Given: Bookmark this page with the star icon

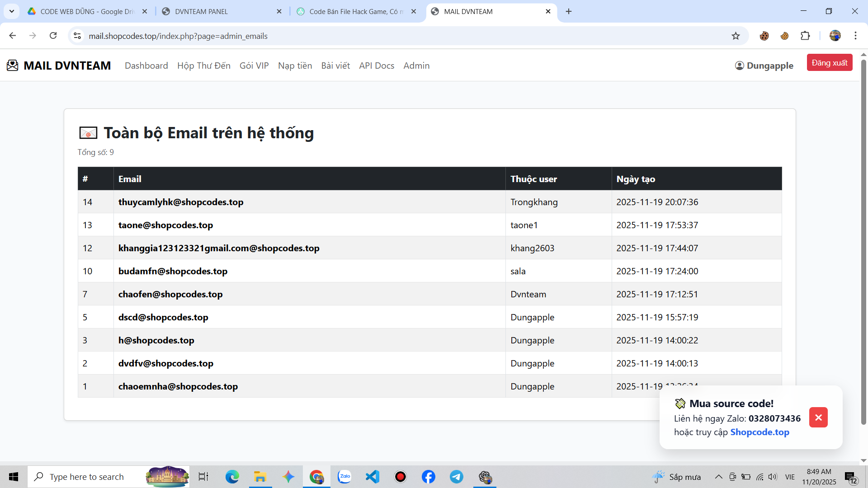Looking at the screenshot, I should (x=736, y=36).
